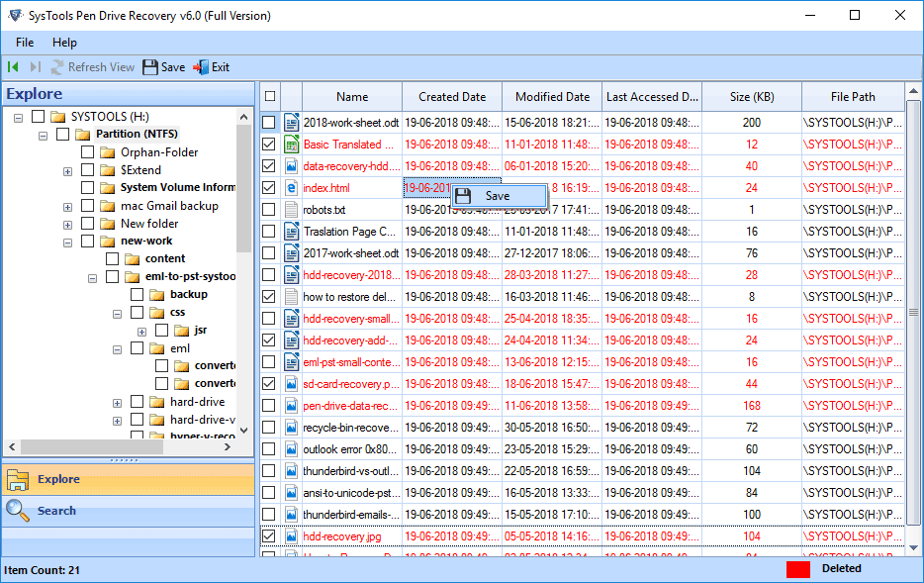924x583 pixels.
Task: Click the index.html browser file icon
Action: click(292, 188)
